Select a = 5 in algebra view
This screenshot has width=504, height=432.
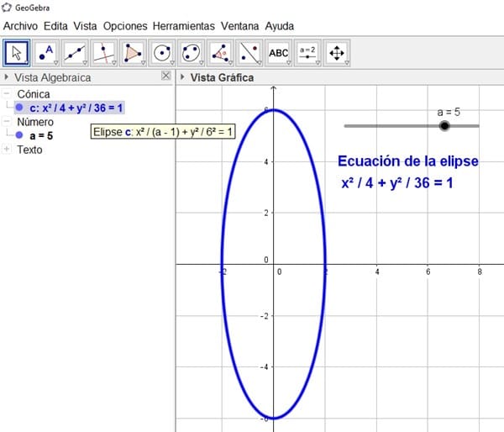(x=41, y=136)
